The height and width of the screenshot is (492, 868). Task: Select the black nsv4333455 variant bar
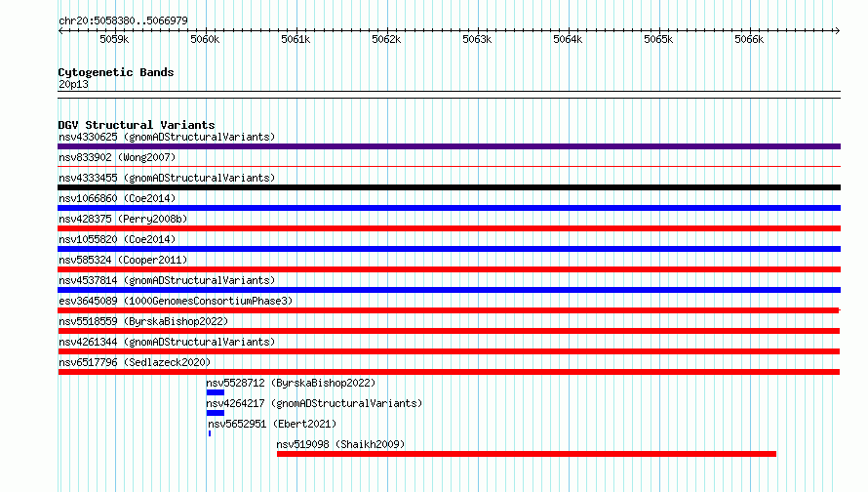(x=449, y=187)
